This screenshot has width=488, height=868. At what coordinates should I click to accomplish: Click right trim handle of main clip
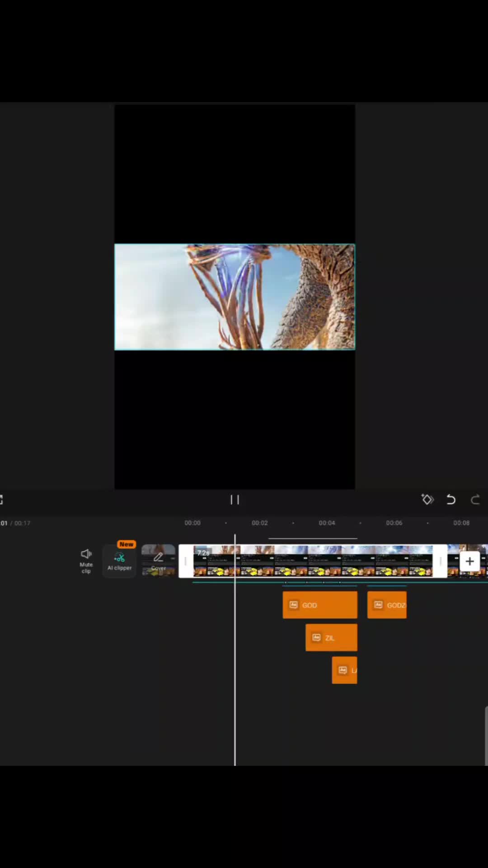440,561
